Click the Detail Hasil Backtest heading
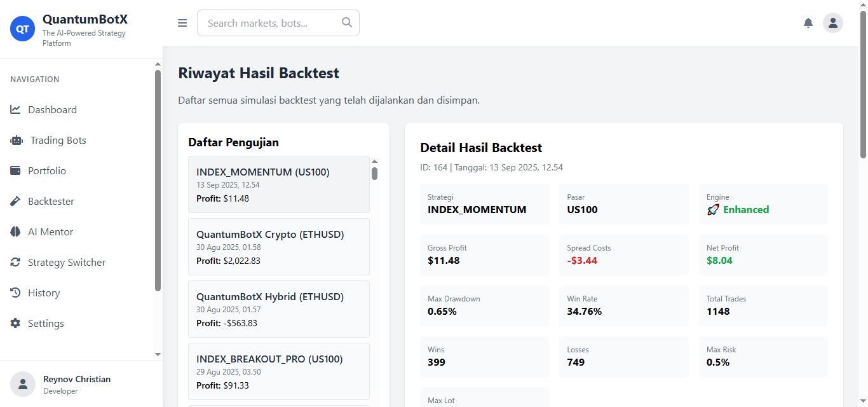Screen dimensions: 868x407 (481, 148)
